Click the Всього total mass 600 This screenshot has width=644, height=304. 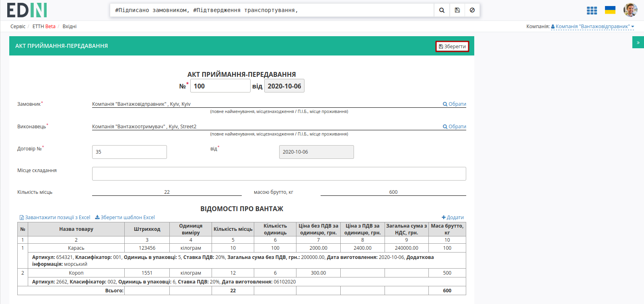[447, 291]
